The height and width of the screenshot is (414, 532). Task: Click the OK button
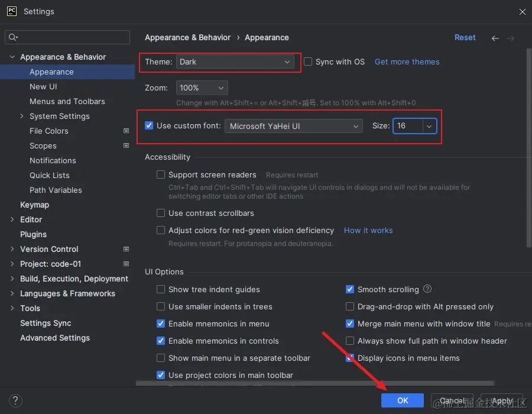[x=403, y=400]
